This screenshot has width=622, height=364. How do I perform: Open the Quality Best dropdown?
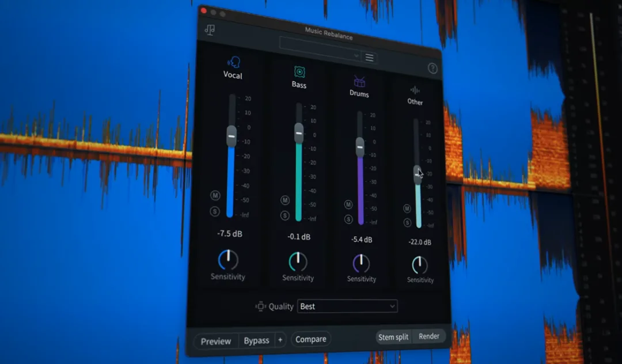tap(347, 306)
